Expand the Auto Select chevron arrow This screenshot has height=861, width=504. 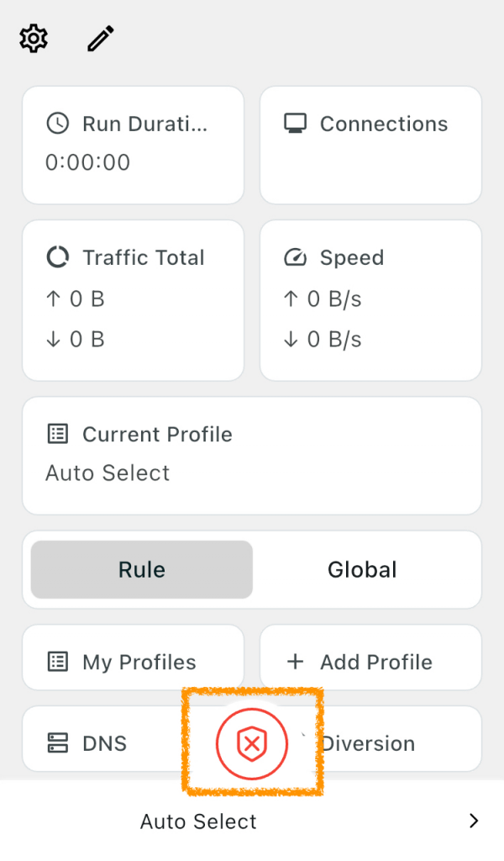(474, 821)
